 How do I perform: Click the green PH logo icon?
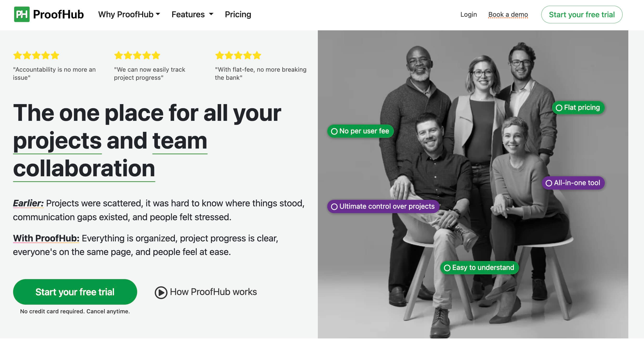(22, 14)
